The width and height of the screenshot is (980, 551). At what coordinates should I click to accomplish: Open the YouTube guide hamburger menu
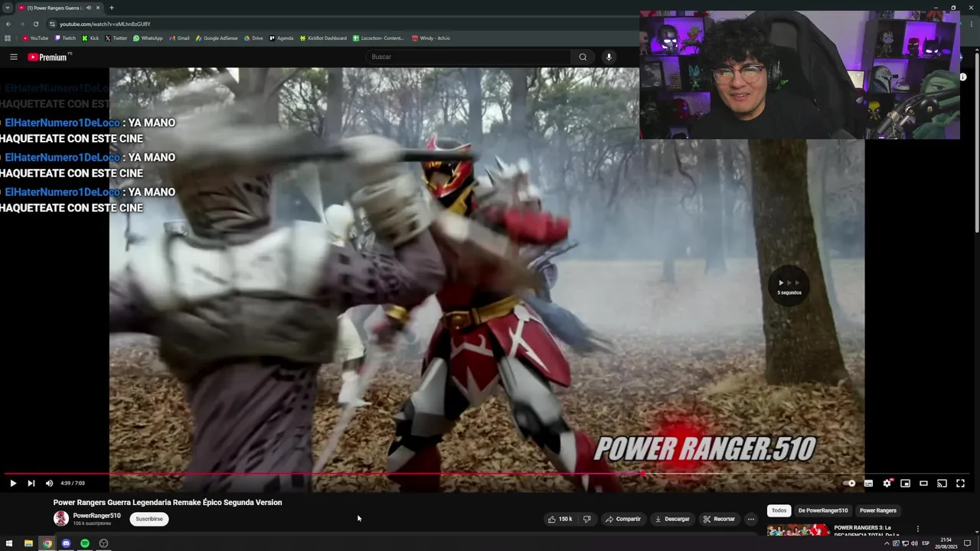pyautogui.click(x=13, y=57)
